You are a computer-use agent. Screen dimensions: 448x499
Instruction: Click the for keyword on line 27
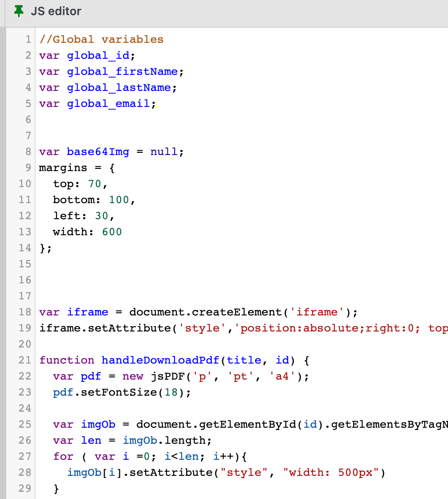click(x=63, y=457)
